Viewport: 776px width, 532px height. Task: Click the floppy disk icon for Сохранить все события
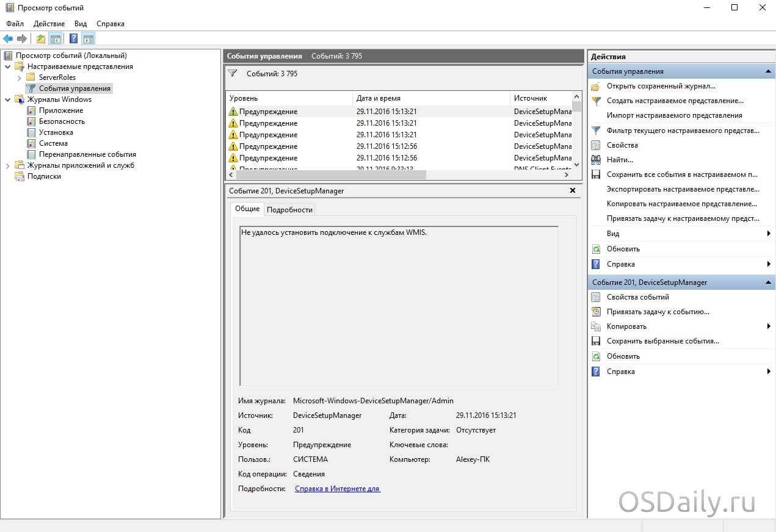point(596,174)
